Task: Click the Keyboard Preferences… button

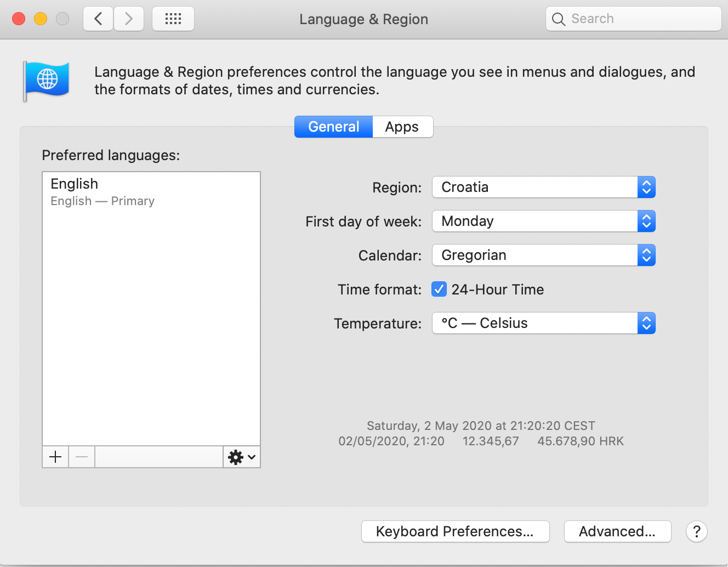Action: click(x=455, y=531)
